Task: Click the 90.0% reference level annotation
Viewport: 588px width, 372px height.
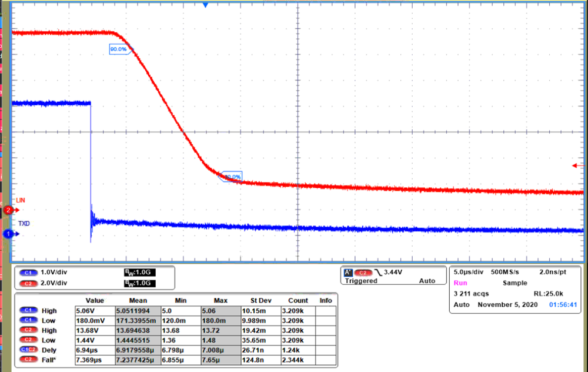Action: pyautogui.click(x=119, y=49)
